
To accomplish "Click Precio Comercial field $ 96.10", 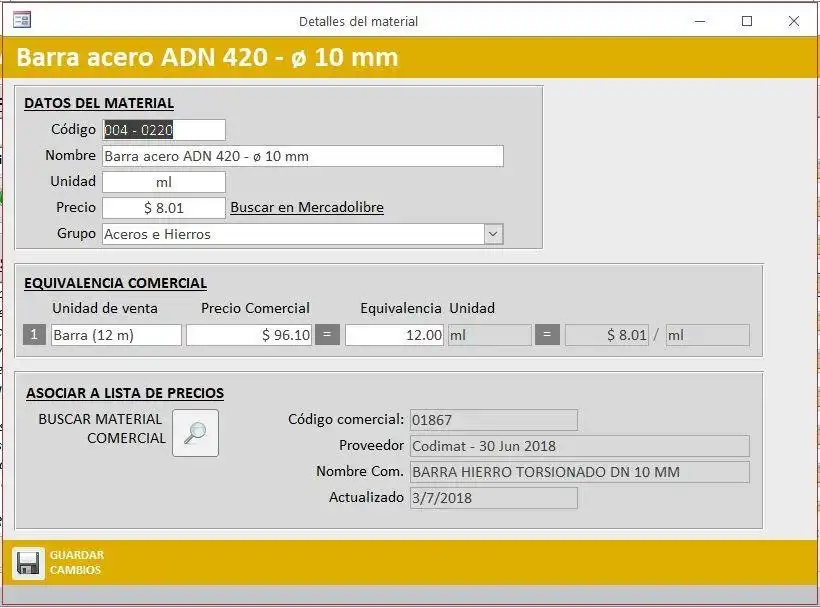I will click(249, 335).
